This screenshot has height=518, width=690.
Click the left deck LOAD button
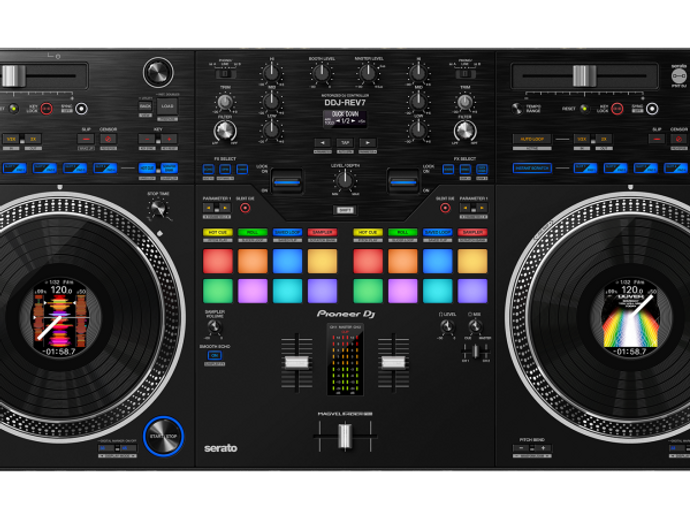point(167,107)
